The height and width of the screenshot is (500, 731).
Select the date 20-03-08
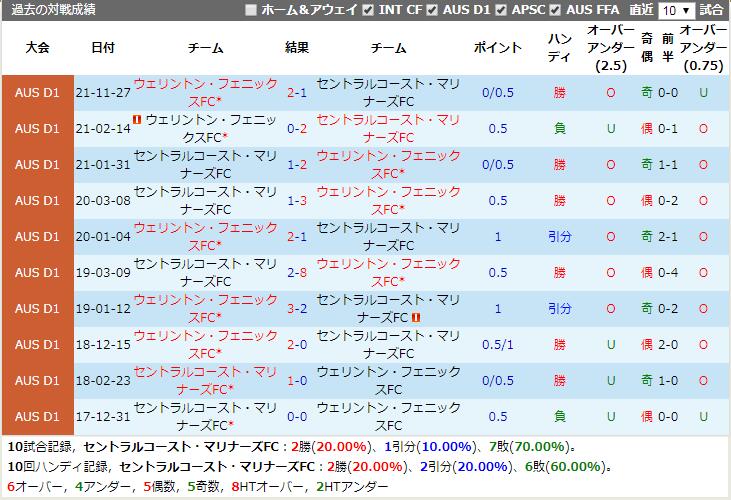[103, 201]
